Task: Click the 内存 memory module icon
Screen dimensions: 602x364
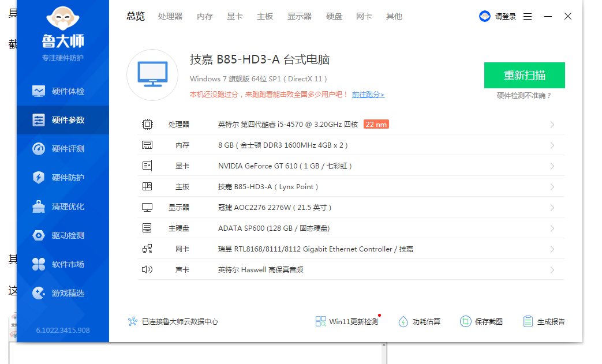Action: point(147,145)
